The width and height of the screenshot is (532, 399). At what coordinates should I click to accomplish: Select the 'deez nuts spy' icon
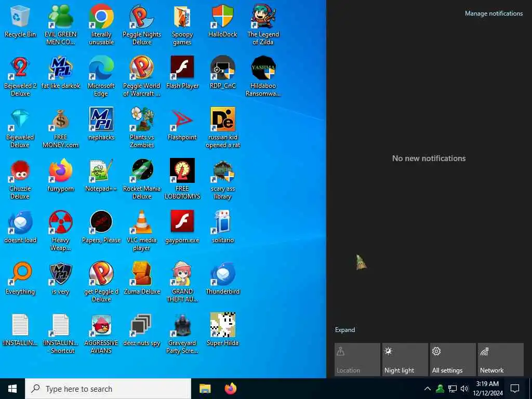(141, 330)
